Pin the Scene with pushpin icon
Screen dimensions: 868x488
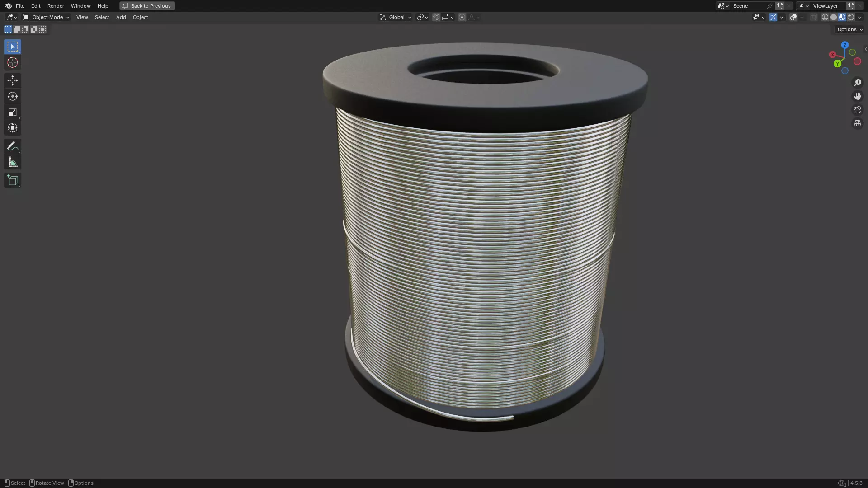(770, 6)
